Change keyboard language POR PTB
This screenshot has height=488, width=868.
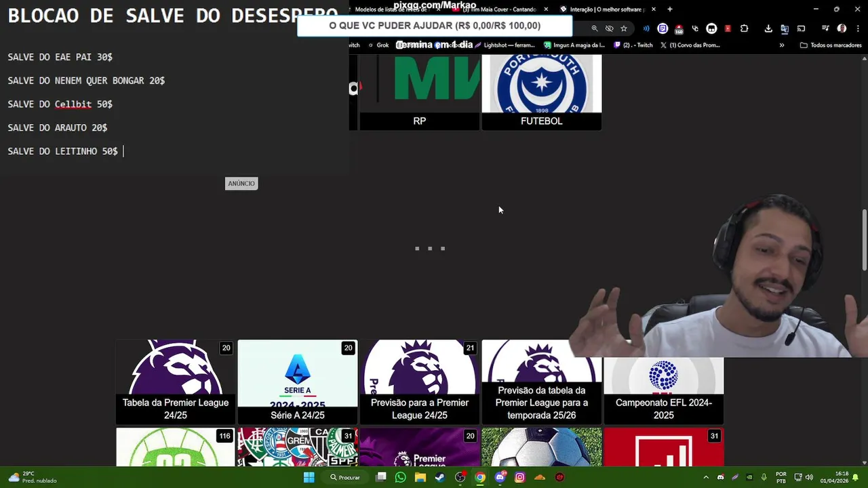click(781, 477)
